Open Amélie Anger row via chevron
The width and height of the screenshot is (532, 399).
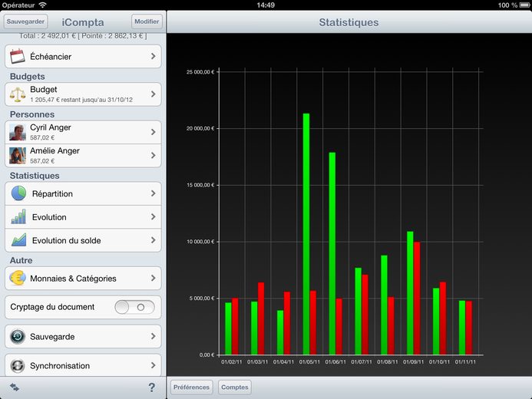coord(154,155)
